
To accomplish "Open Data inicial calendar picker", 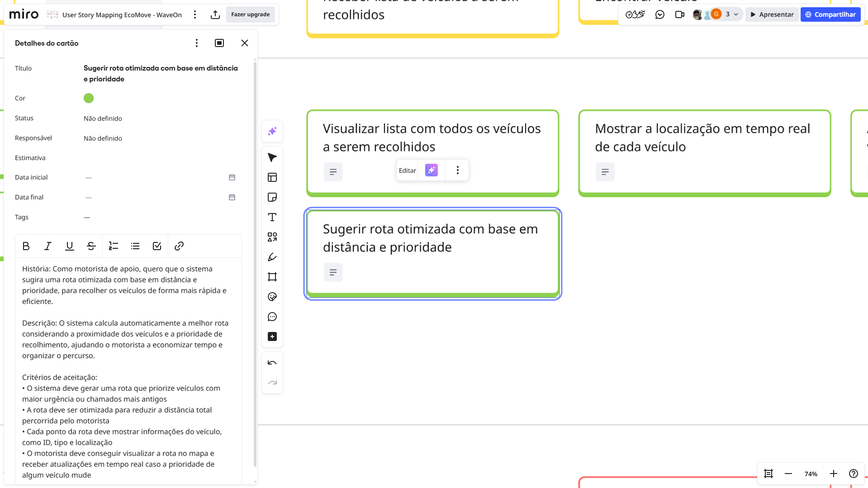I will click(x=232, y=177).
